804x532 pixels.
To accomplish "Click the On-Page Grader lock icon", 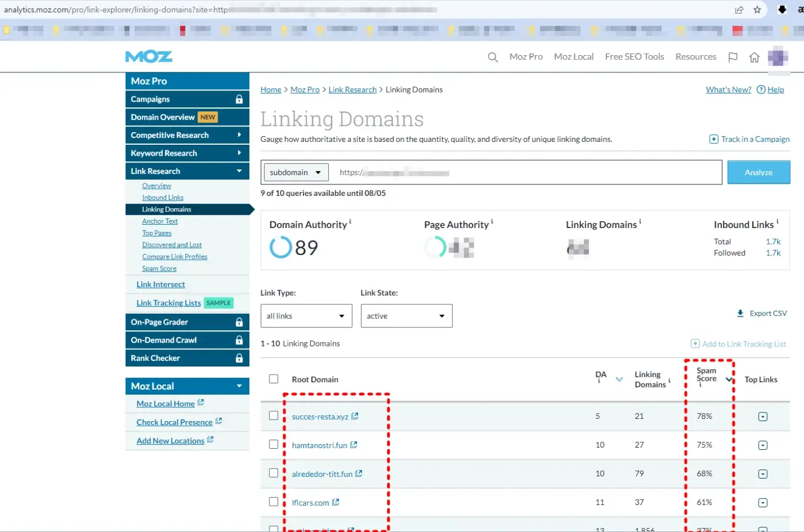I will (239, 322).
